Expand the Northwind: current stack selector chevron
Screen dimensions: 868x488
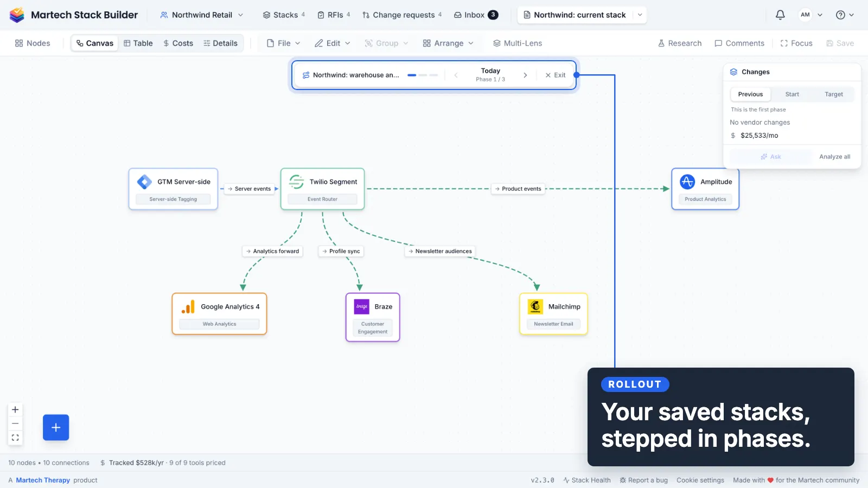pos(640,15)
